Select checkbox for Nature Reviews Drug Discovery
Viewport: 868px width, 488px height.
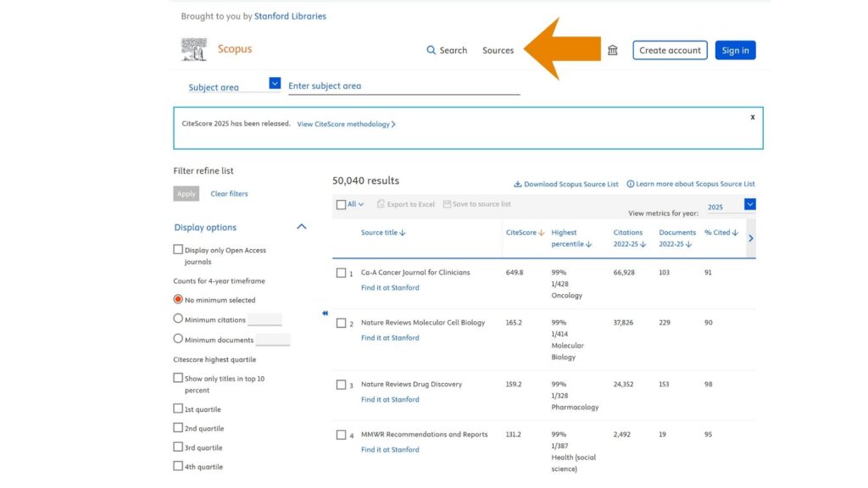[341, 385]
